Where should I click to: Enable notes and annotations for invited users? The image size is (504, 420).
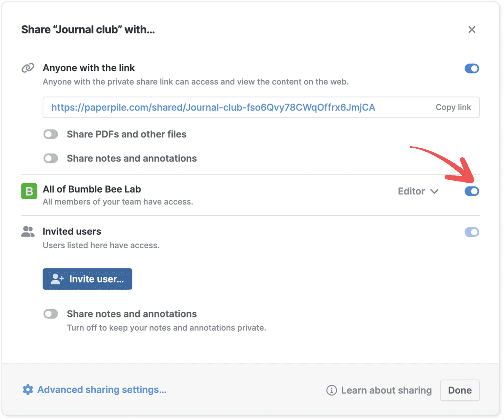(x=51, y=314)
